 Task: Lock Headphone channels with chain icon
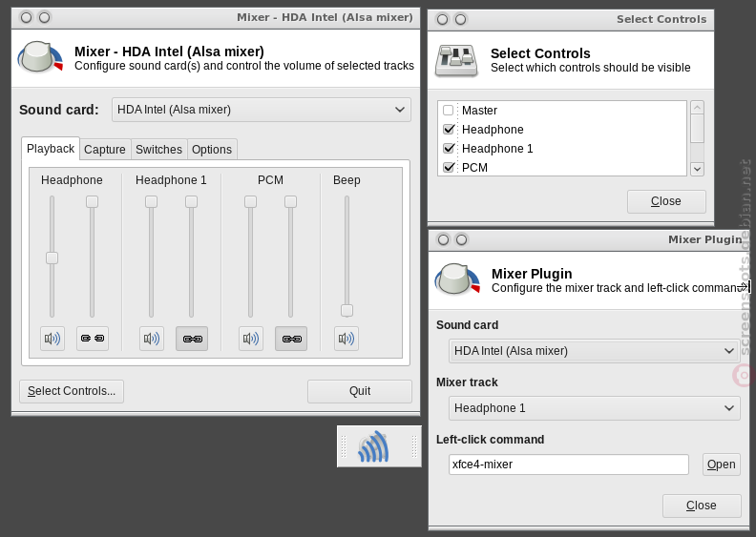92,339
